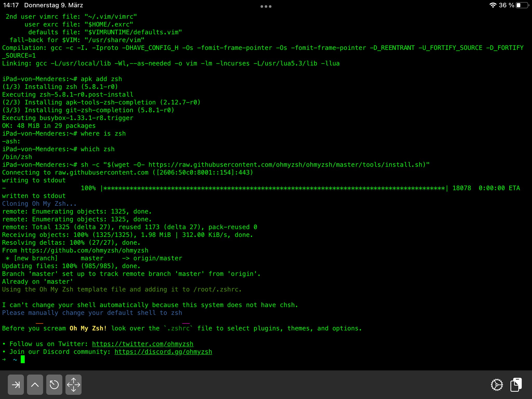Tap '* [new branch] master -> origin/master' line
This screenshot has width=532, height=399.
tap(94, 258)
